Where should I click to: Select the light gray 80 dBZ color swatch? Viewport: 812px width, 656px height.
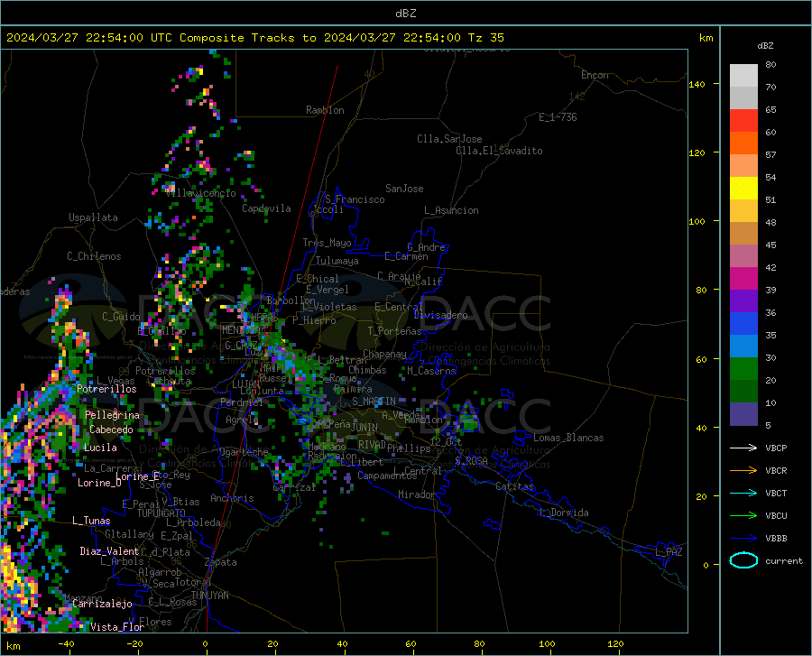coord(743,76)
